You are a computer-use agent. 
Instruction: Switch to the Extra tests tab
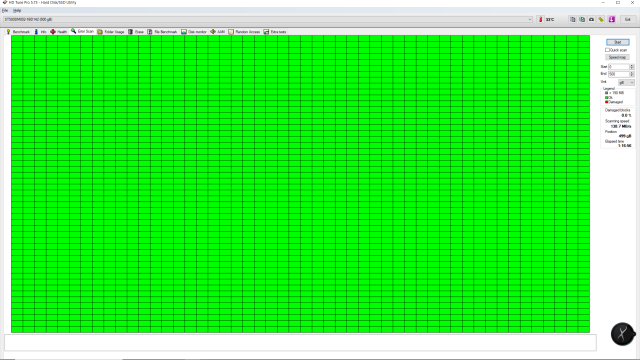pyautogui.click(x=275, y=31)
